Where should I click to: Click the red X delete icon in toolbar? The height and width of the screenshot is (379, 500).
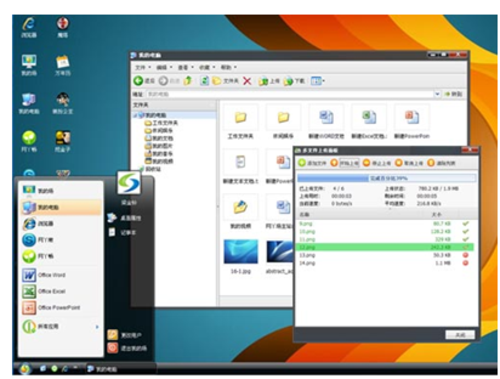tap(247, 81)
